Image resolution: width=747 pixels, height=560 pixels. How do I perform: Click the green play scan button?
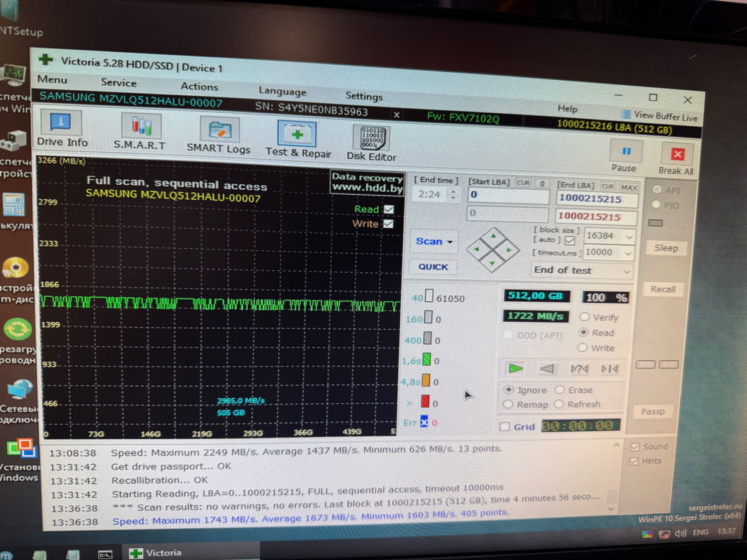pos(515,368)
